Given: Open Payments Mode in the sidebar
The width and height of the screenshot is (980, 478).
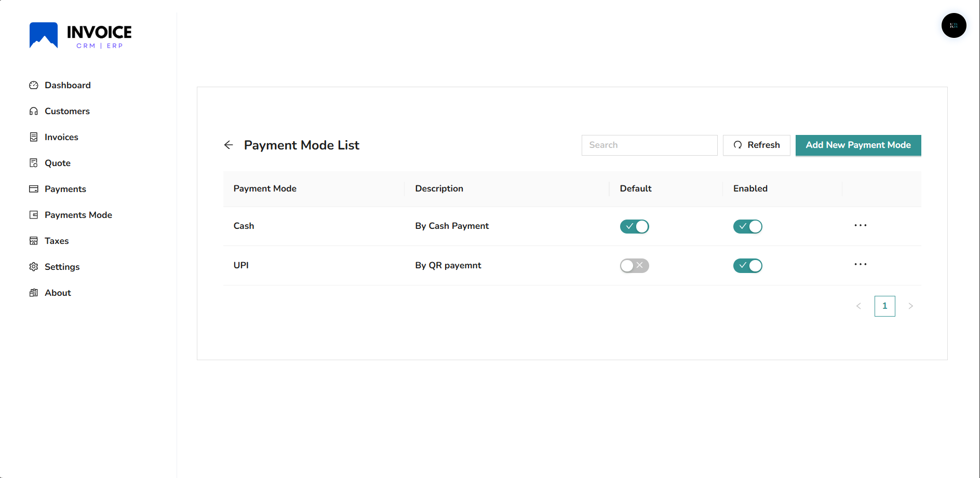Looking at the screenshot, I should click(78, 215).
